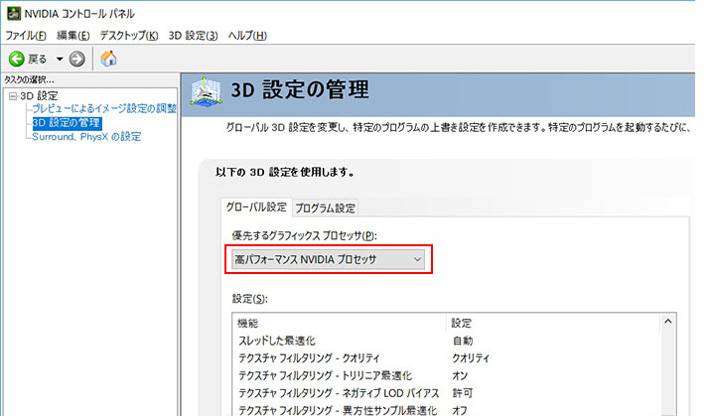Open the Back history dropdown arrow
Image resolution: width=710 pixels, height=416 pixels.
tap(59, 59)
